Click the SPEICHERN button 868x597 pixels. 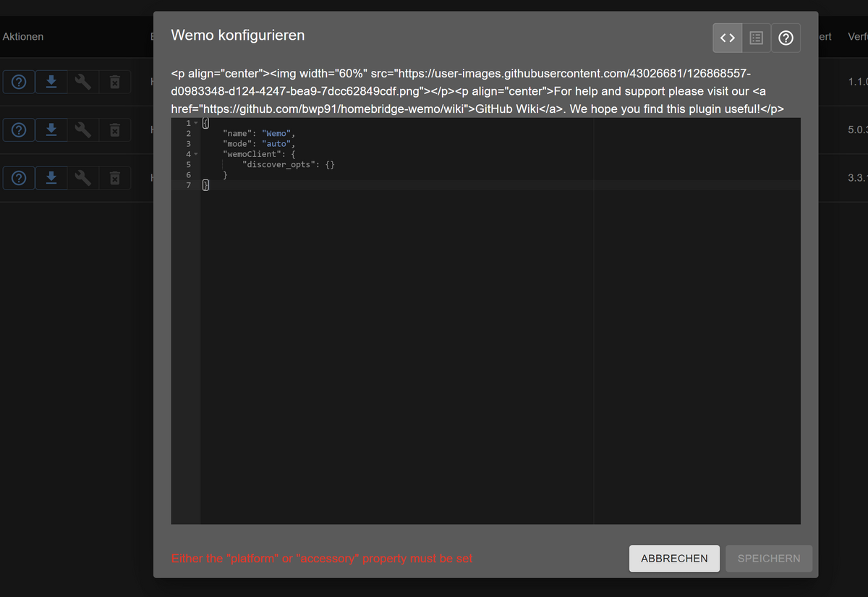[769, 559]
